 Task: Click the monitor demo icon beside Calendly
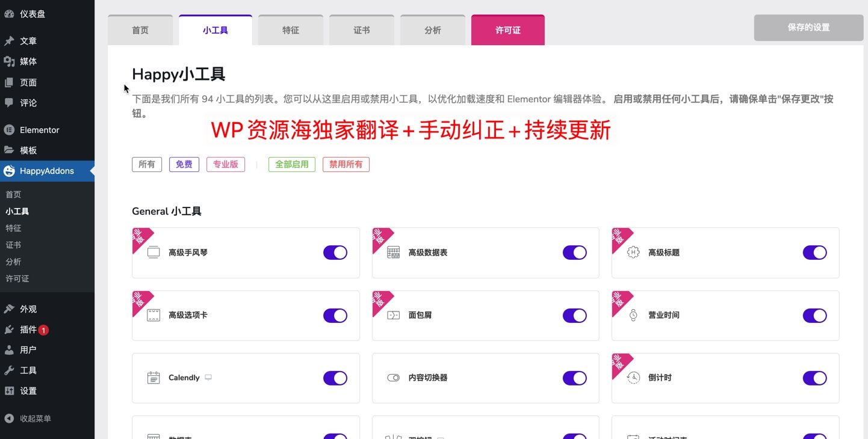click(x=208, y=378)
